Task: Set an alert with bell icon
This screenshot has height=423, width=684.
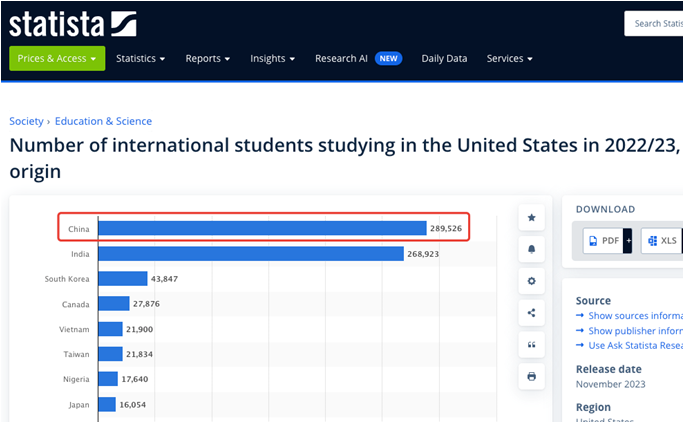Action: pyautogui.click(x=531, y=249)
